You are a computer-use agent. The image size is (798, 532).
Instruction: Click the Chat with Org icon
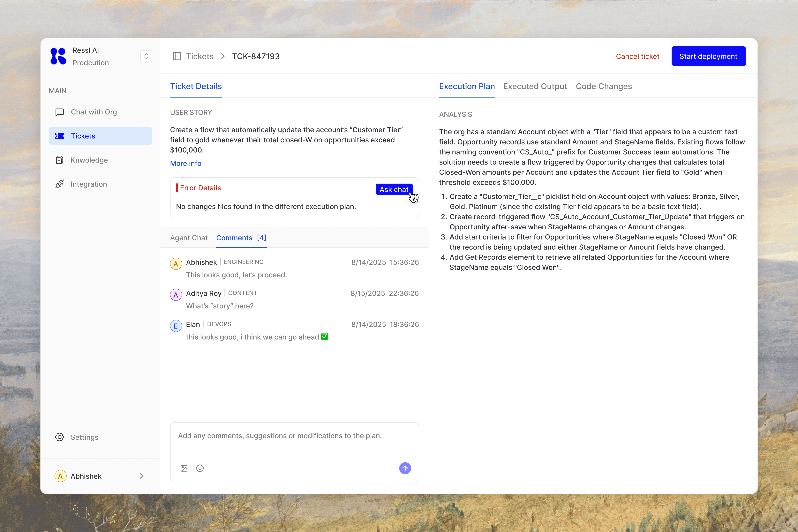tap(60, 112)
